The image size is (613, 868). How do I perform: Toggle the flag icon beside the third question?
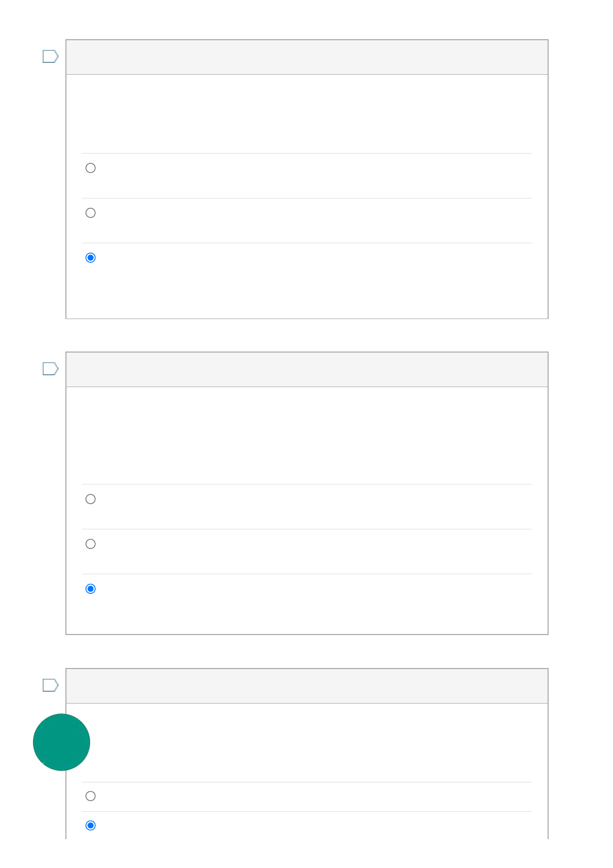(x=50, y=685)
